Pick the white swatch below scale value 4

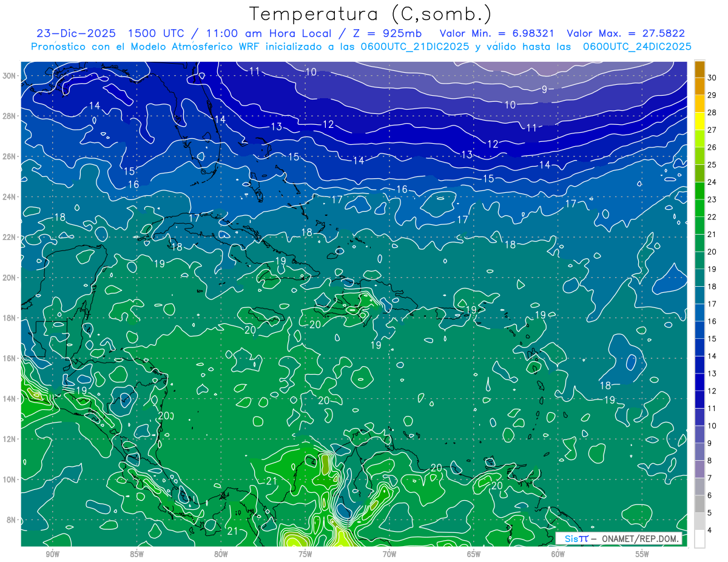700,539
